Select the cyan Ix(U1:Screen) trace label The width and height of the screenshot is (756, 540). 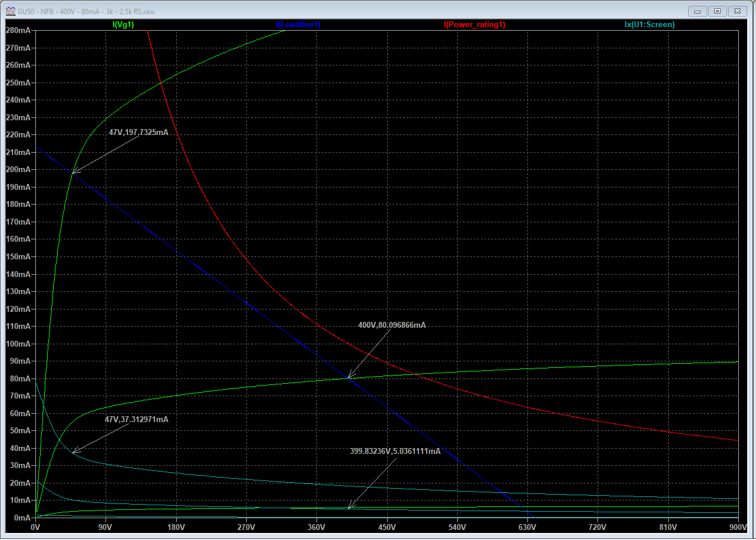[649, 25]
